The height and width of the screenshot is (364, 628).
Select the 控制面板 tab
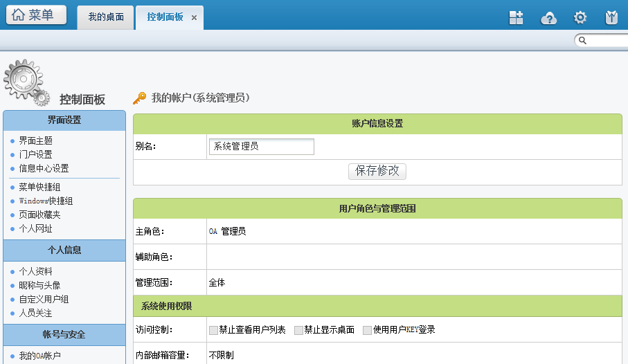(165, 17)
